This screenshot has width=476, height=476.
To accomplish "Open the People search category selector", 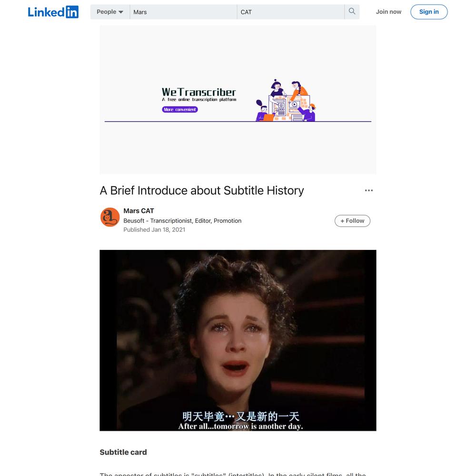I will coord(110,12).
